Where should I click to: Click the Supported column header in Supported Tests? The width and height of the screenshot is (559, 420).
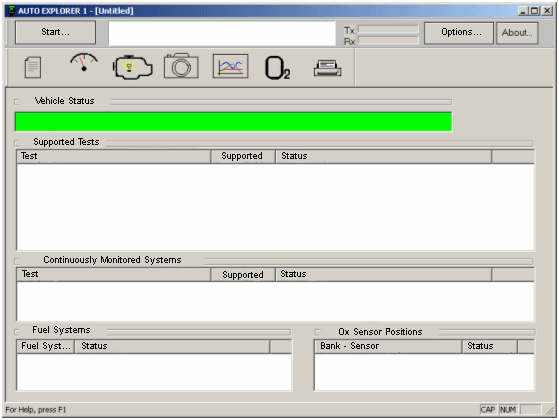pyautogui.click(x=243, y=157)
